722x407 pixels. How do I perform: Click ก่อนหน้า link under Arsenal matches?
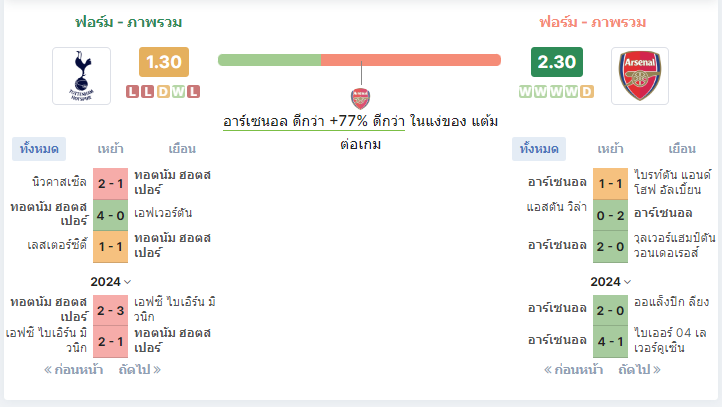tap(573, 370)
